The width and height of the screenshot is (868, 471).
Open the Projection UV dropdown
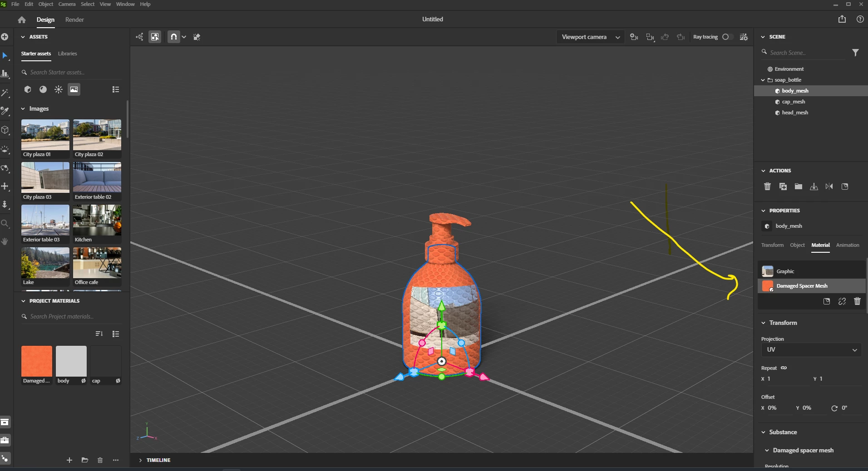click(x=811, y=350)
